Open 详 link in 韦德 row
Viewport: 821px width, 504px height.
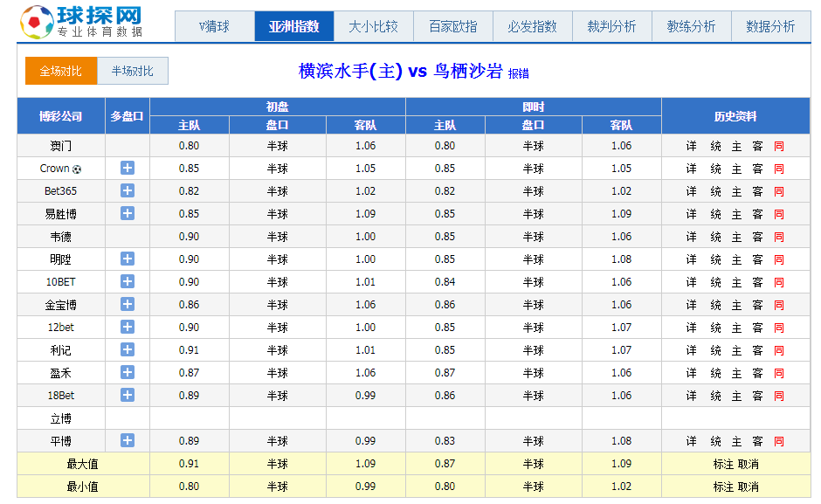tap(691, 237)
